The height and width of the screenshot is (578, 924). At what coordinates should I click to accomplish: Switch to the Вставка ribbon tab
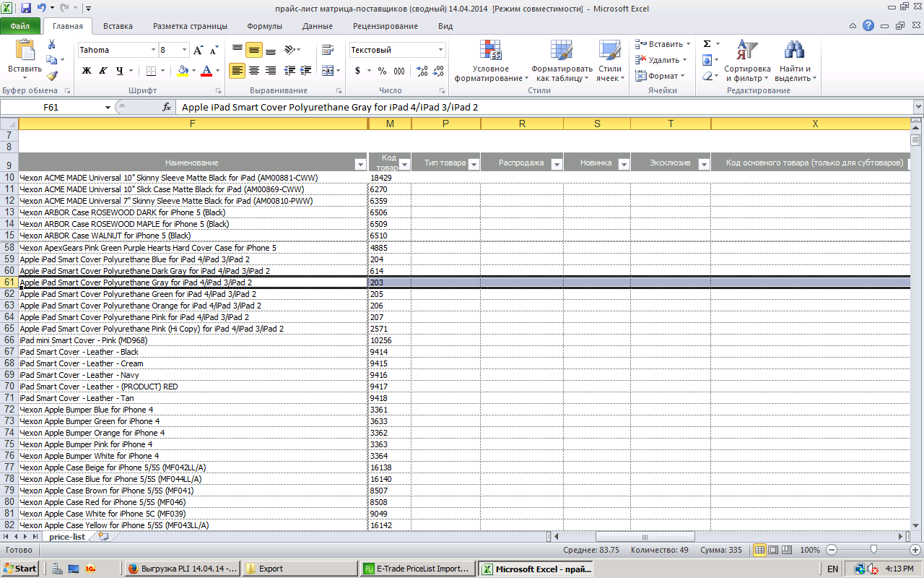(x=118, y=26)
